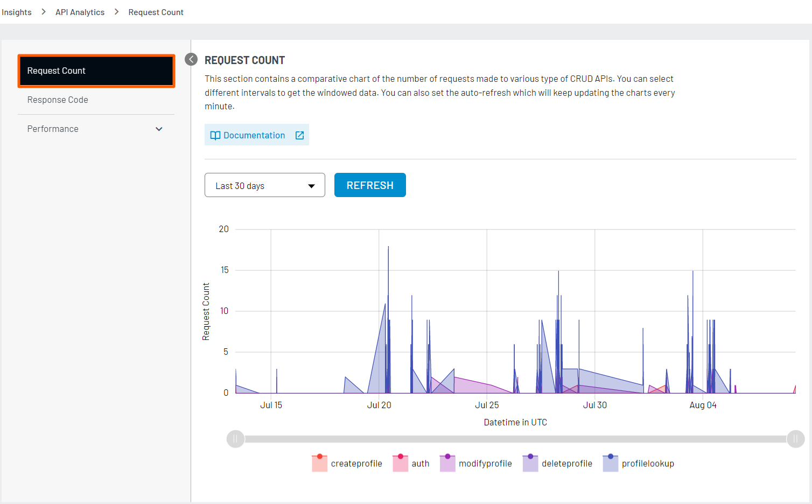Click the right handle icon on the range slider

pyautogui.click(x=795, y=439)
